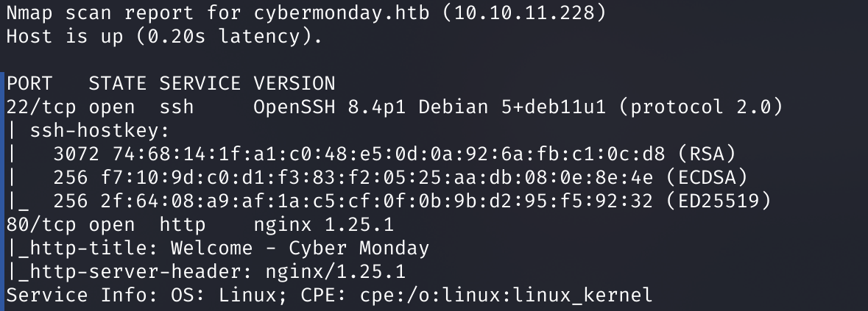Click the SERVICE column header
This screenshot has width=868, height=311.
[x=200, y=84]
